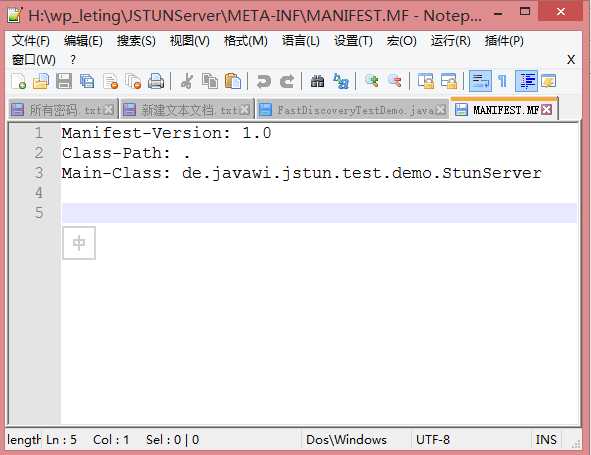This screenshot has width=591, height=455.
Task: Close the MANIFEST.MF tab
Action: (546, 110)
